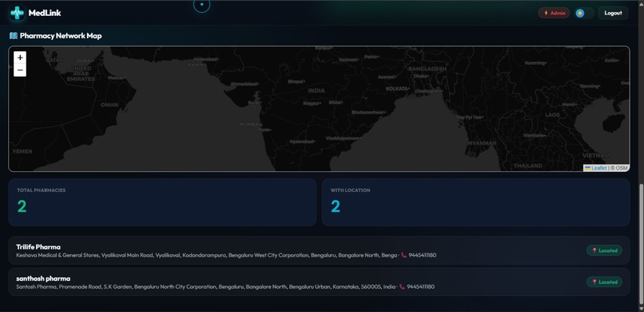The height and width of the screenshot is (312, 644).
Task: Click the MYANMAR label on the map
Action: coord(481,143)
